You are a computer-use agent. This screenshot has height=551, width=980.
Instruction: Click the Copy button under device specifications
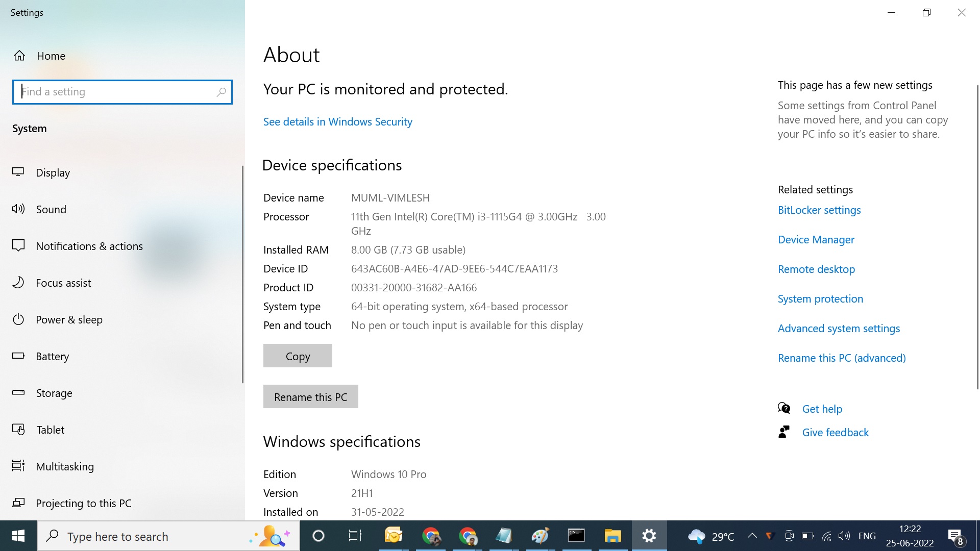298,356
